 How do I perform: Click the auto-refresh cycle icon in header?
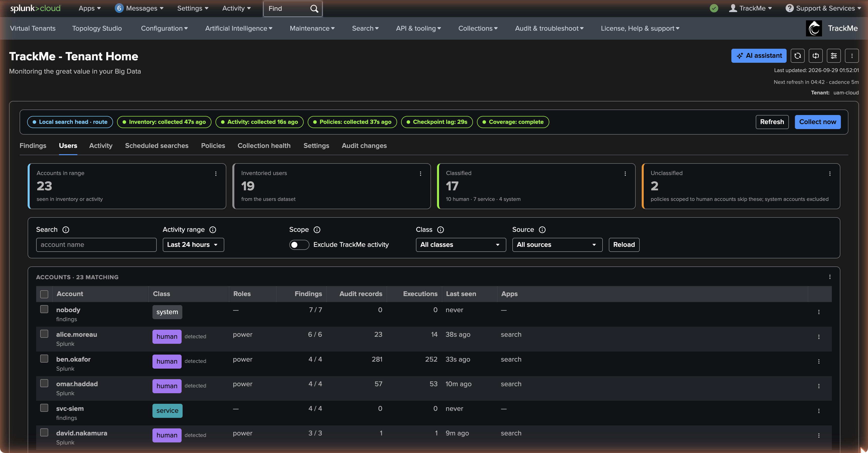pos(816,56)
